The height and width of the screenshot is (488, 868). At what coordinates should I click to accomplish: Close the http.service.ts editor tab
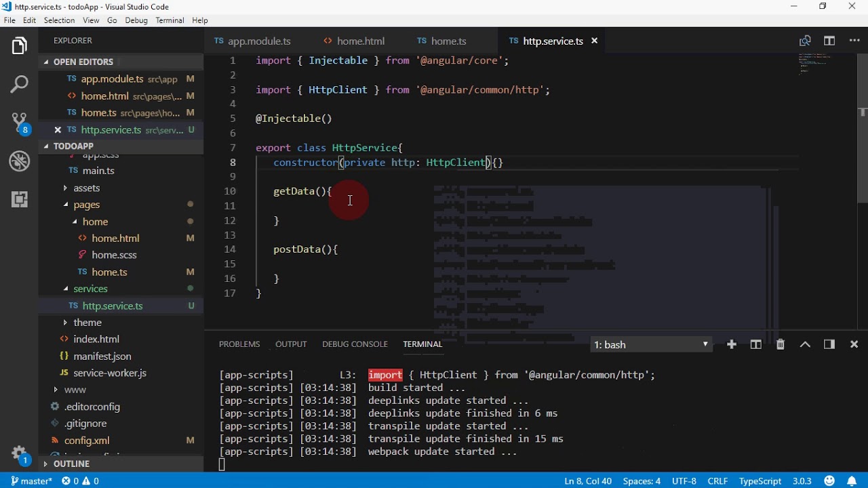pos(595,41)
